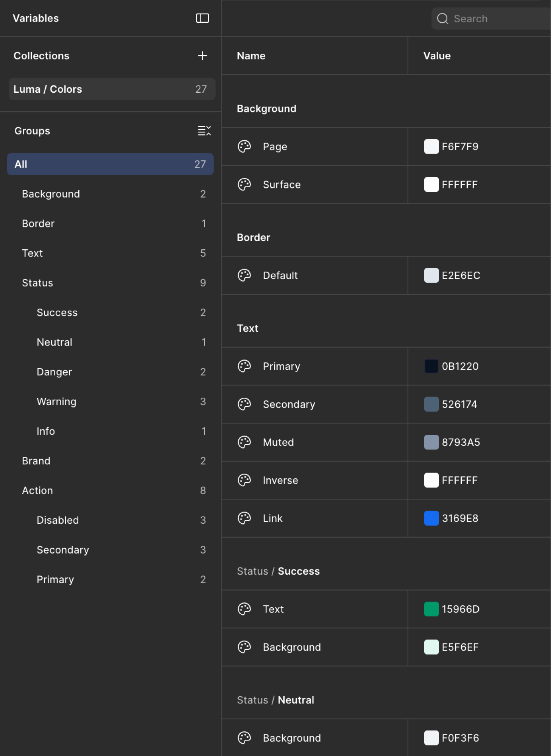Select the Primary subgroup under Action
This screenshot has width=551, height=756.
(x=110, y=580)
